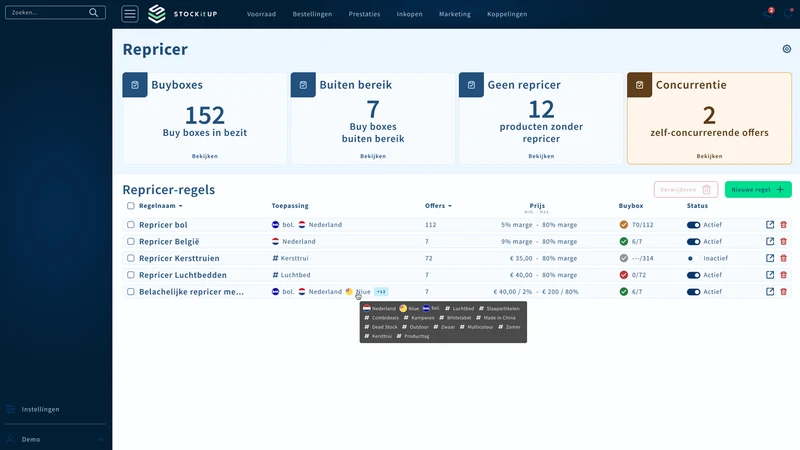Sort by Offers column arrow
The height and width of the screenshot is (450, 800).
(449, 206)
